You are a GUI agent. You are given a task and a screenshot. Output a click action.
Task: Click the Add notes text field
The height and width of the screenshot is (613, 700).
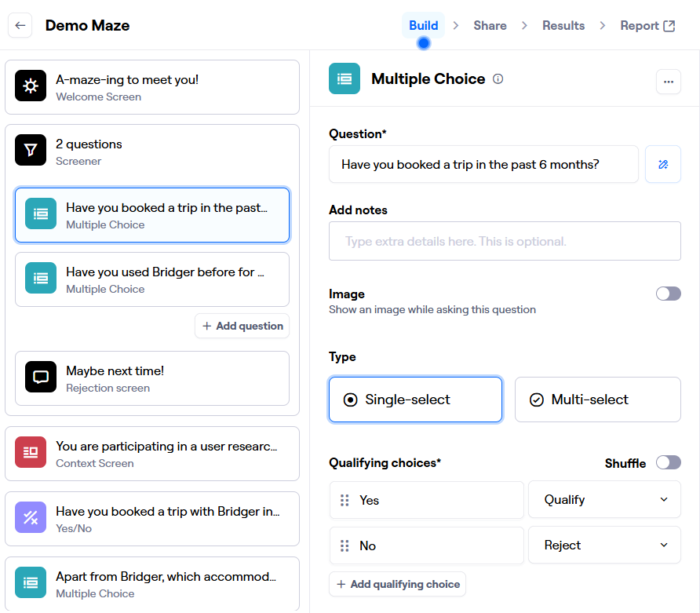click(x=505, y=241)
